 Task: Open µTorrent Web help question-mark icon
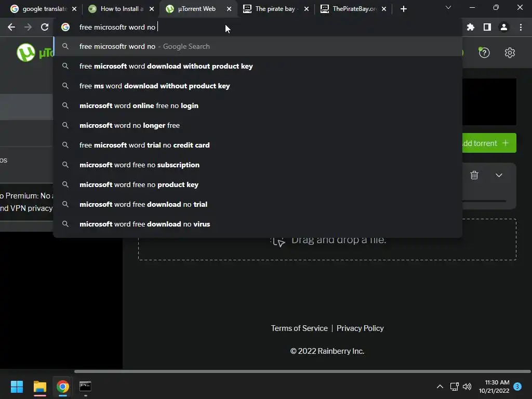[x=484, y=52]
